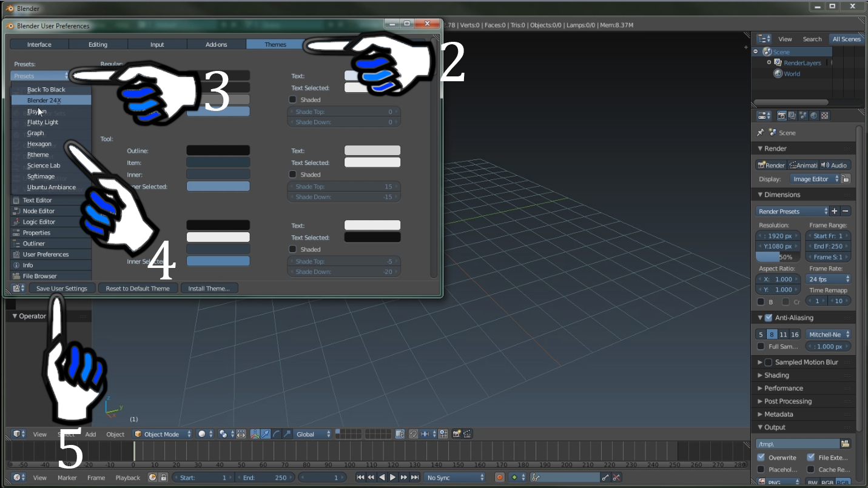The image size is (868, 488).
Task: Open the 24 fps frame rate dropdown
Action: (x=829, y=279)
